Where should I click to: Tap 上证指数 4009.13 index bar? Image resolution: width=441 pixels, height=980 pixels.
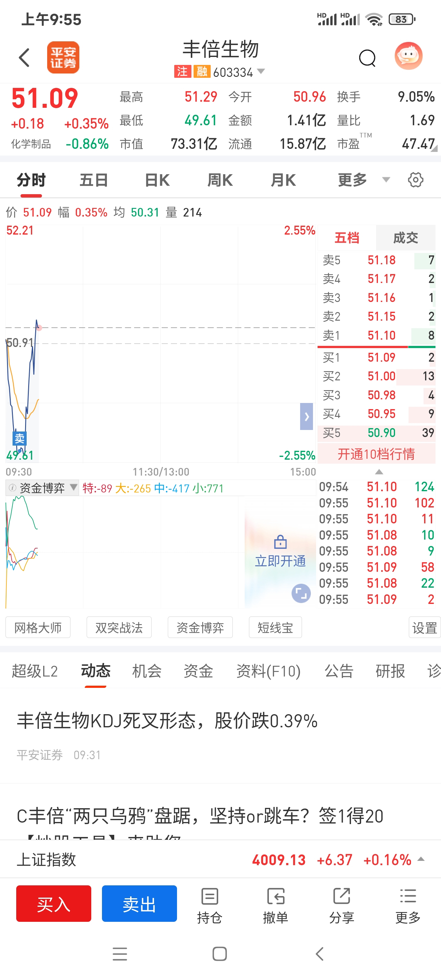pyautogui.click(x=220, y=859)
